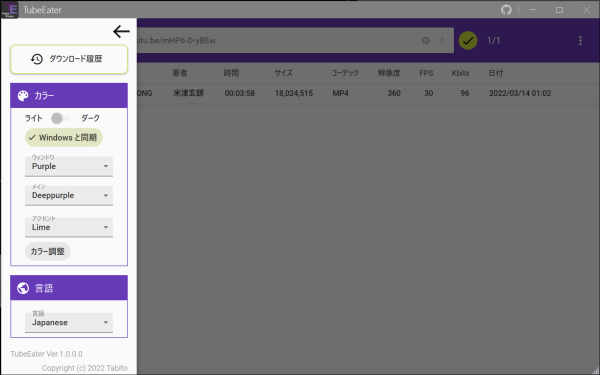600x375 pixels.
Task: Click the ダーク label
Action: point(90,118)
